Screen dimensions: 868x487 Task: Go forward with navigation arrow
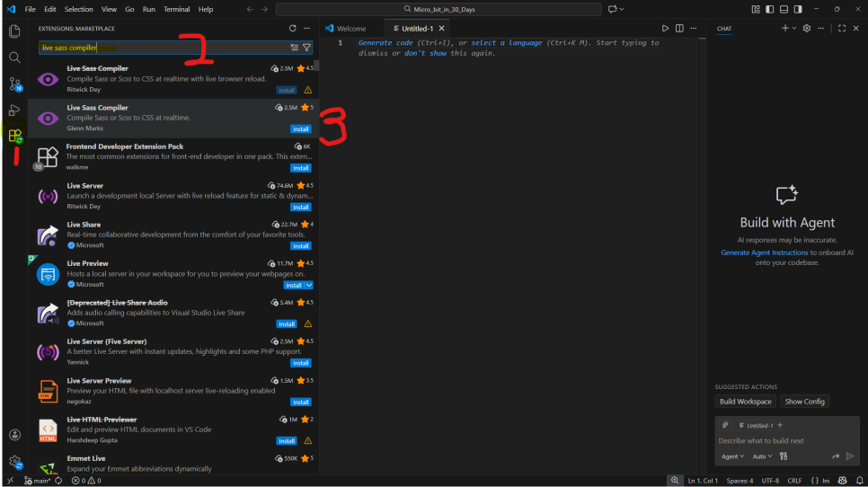tap(264, 9)
